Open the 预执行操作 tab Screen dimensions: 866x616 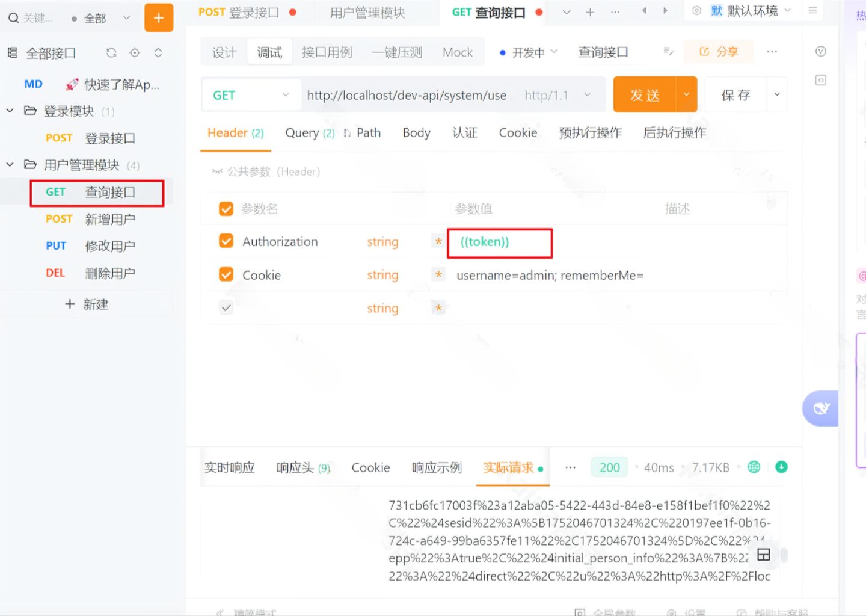(x=591, y=133)
